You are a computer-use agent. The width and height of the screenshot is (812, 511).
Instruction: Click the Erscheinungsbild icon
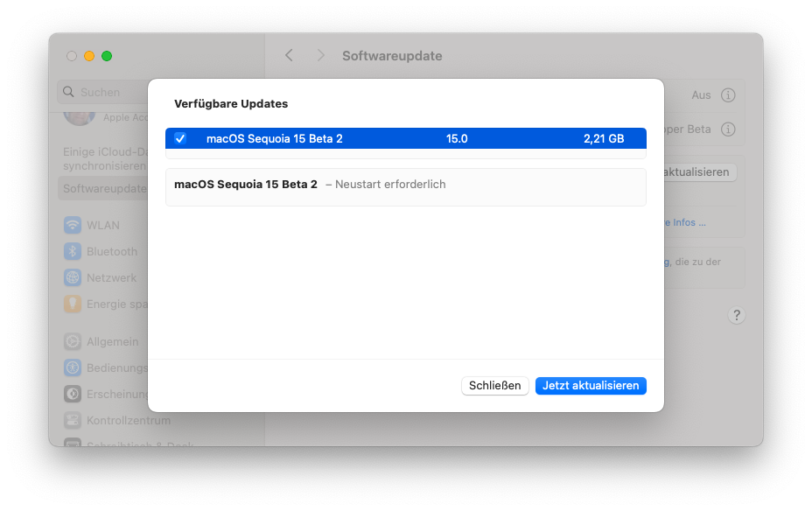coord(73,394)
